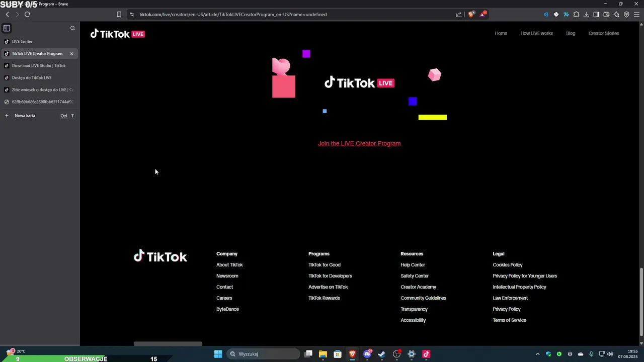Viewport: 644px width, 362px height.
Task: Open Accessibility footer link
Action: 413,320
